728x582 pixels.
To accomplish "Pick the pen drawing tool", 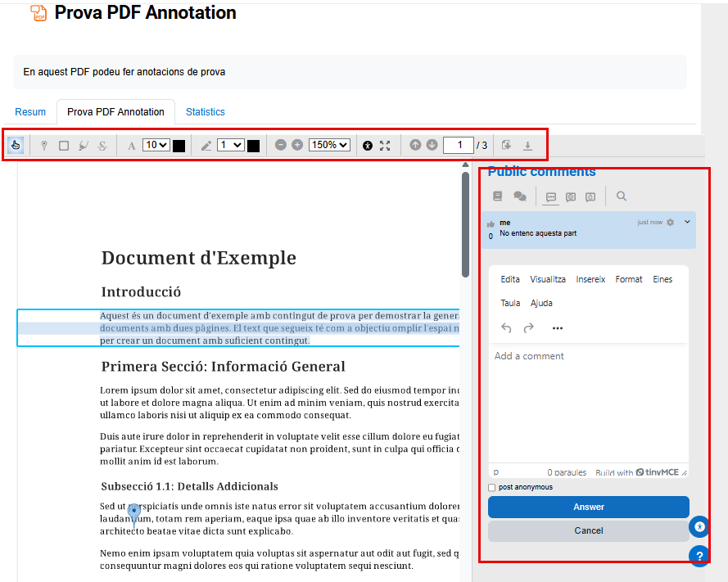I will 206,146.
